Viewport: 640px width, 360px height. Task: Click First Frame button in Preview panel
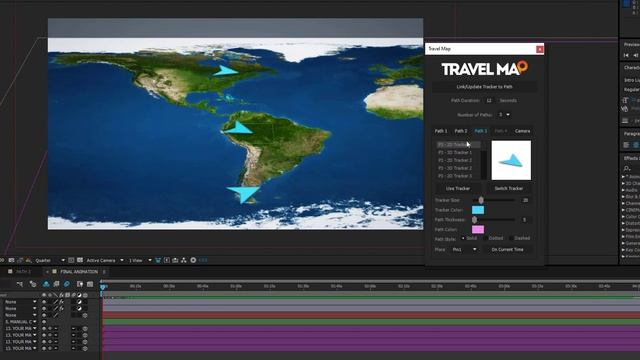(627, 55)
